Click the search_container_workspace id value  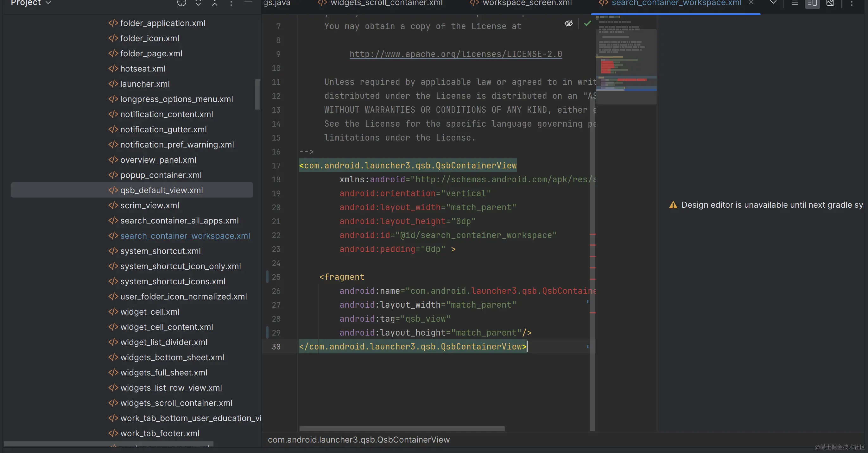476,235
